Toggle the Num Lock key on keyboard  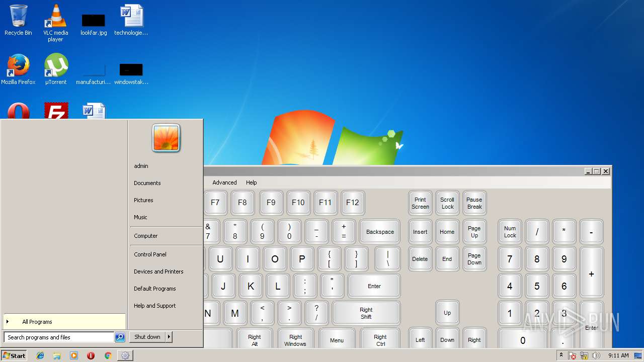pos(510,232)
